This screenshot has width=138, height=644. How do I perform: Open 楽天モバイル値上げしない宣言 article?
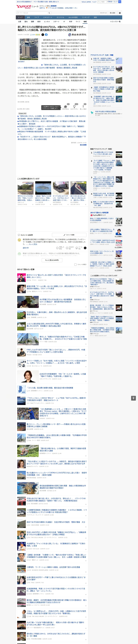click(x=56, y=276)
